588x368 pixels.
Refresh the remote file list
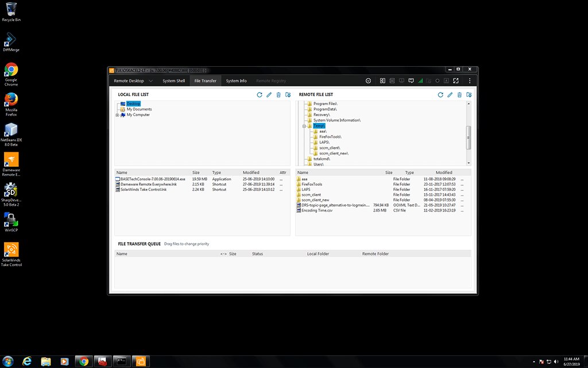click(440, 95)
